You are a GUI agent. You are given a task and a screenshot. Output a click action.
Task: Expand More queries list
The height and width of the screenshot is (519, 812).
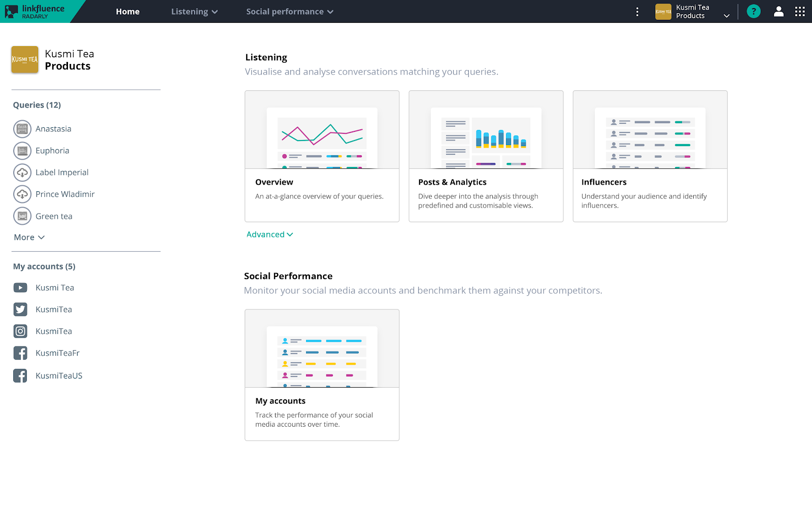[29, 237]
